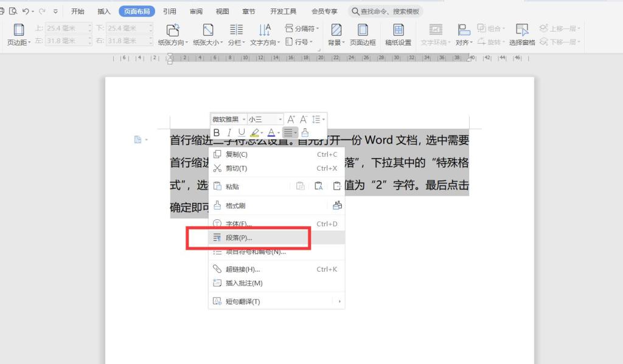623x364 pixels.
Task: Click the 页面边框 page border icon
Action: coord(363,35)
